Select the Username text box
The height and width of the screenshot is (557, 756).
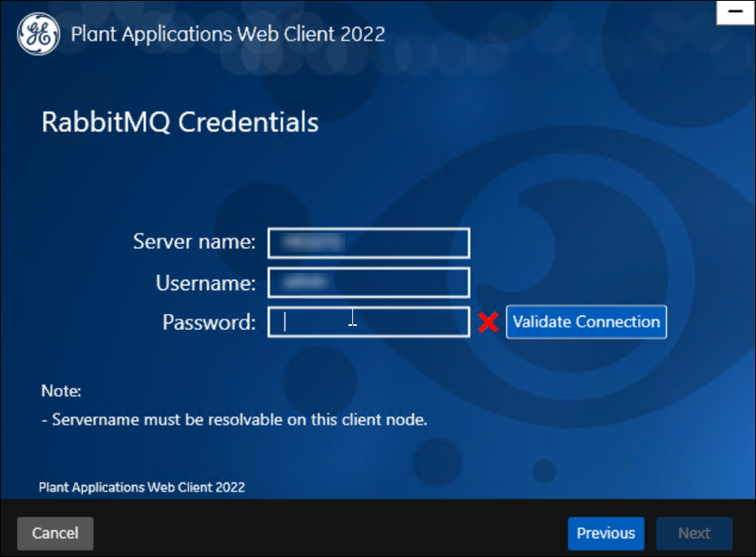click(369, 283)
